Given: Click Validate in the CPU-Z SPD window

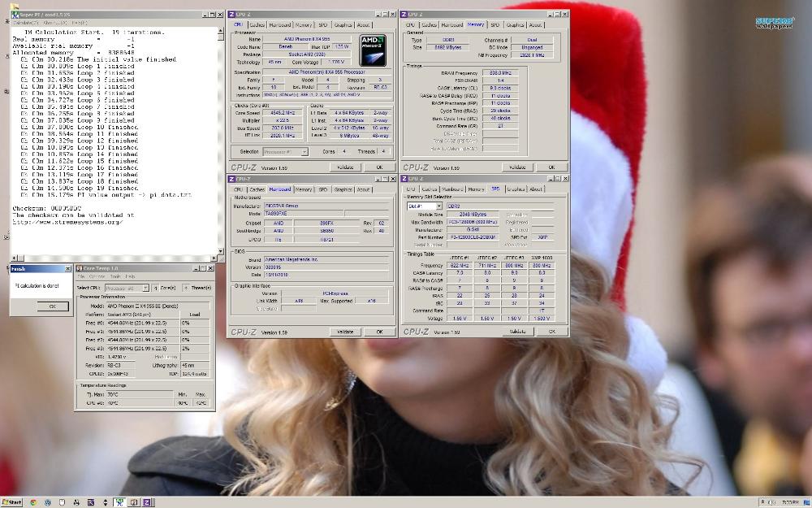Looking at the screenshot, I should [x=517, y=332].
